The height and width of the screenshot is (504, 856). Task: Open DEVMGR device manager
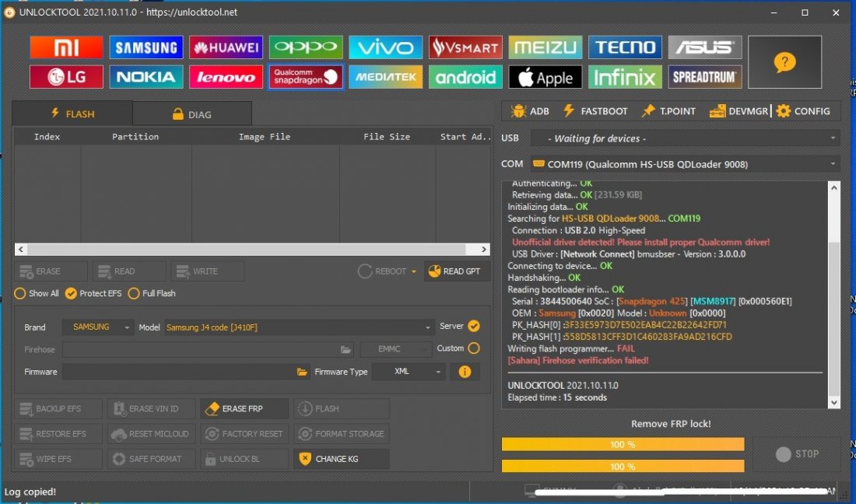[x=738, y=111]
